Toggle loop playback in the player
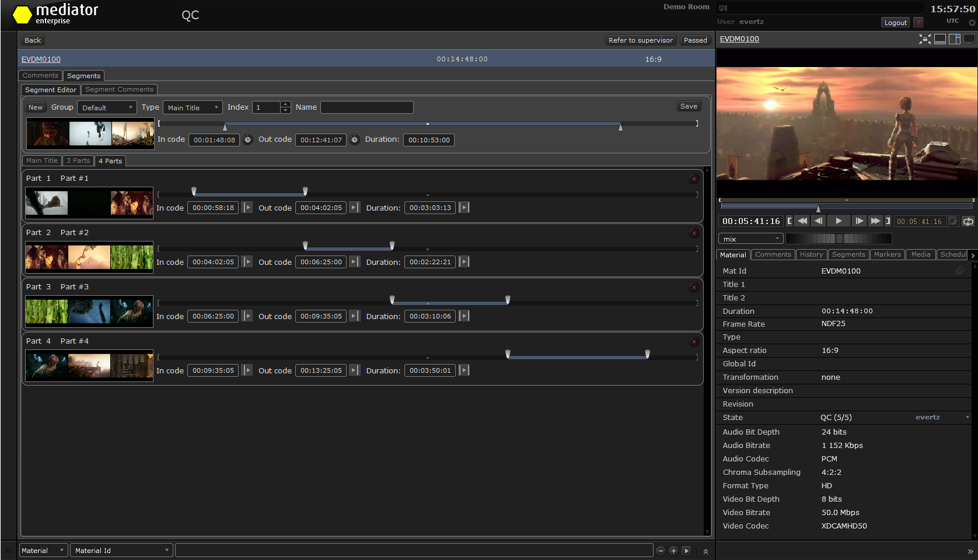 968,222
